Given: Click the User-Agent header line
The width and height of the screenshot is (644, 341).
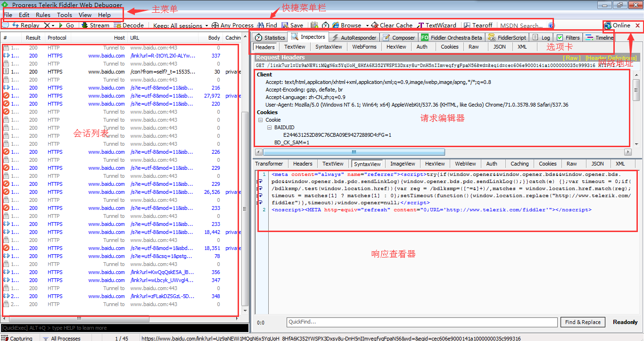Looking at the screenshot, I should 417,105.
